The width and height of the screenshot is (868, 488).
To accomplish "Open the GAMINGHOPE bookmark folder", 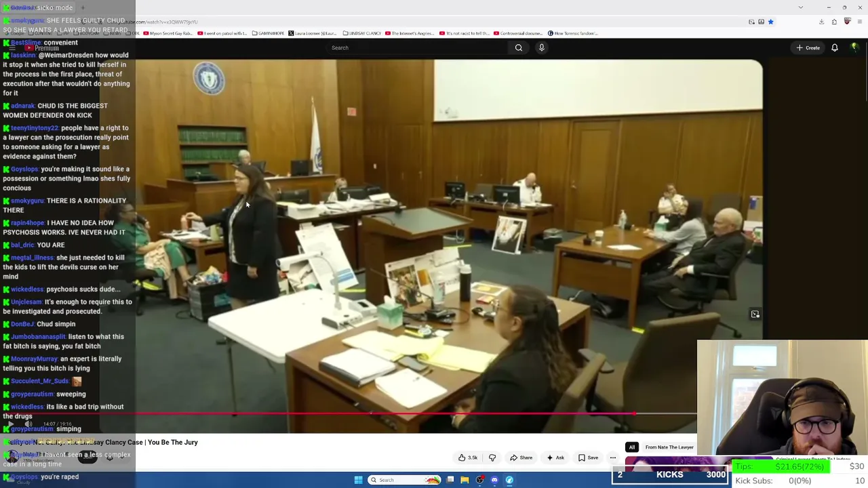I will tap(268, 33).
